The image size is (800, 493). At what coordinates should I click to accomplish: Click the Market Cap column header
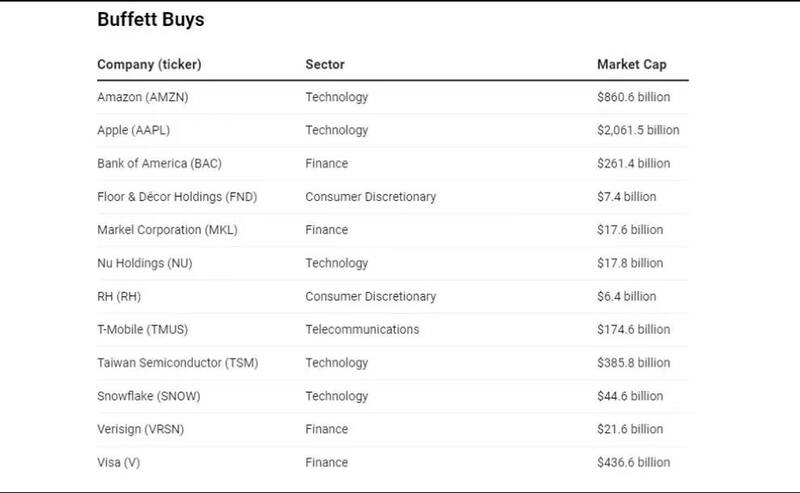631,65
